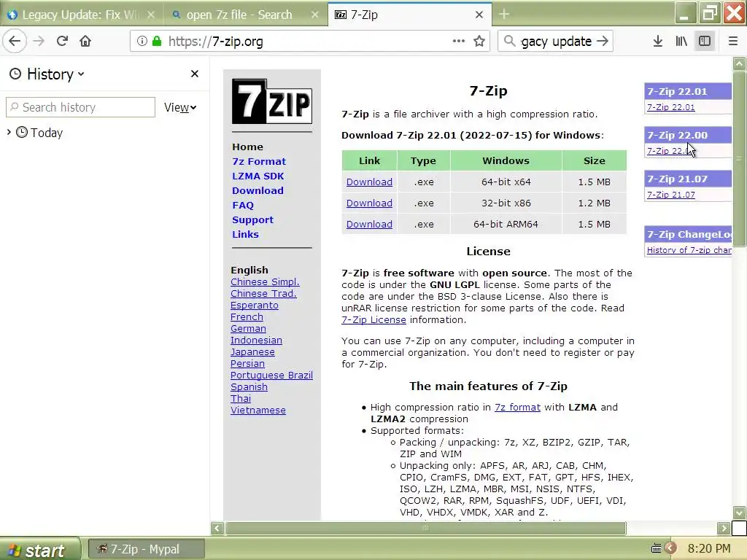This screenshot has height=560, width=747.
Task: Switch to the Legacy Update tab
Action: coord(80,15)
